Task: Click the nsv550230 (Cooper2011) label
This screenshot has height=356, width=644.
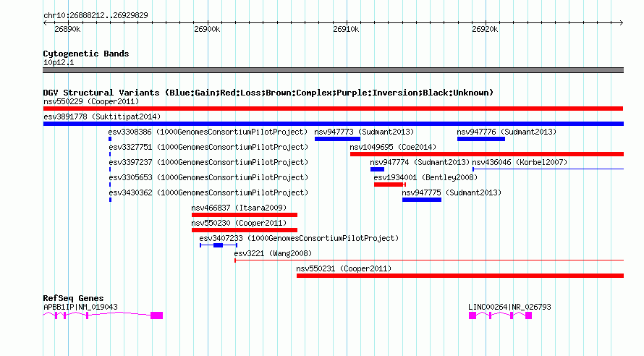Action: tap(239, 223)
